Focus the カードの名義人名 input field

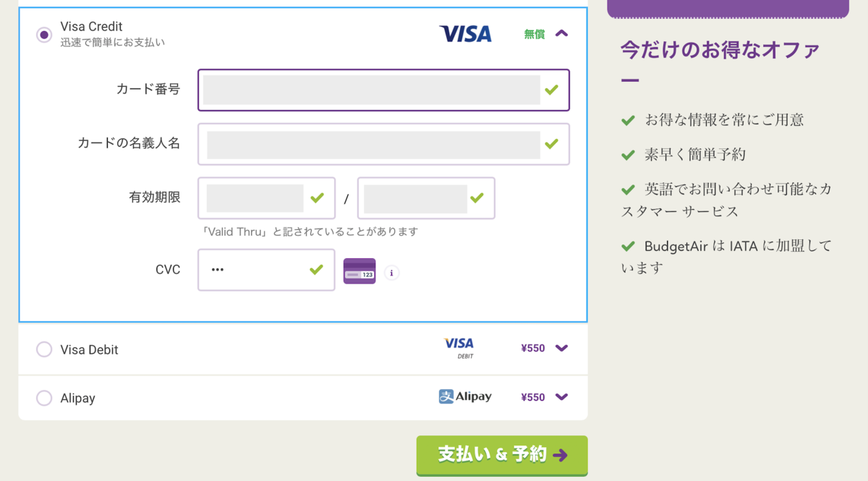(x=373, y=144)
